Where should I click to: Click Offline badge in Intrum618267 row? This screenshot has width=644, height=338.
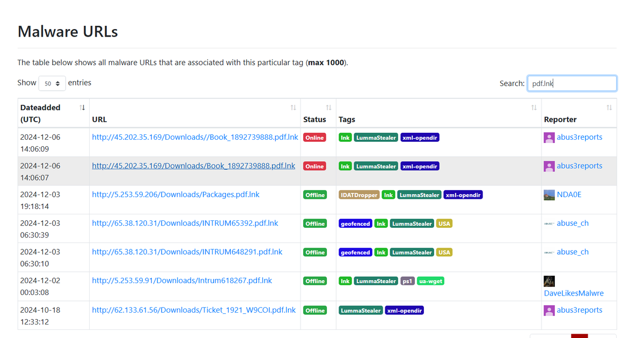coord(315,281)
